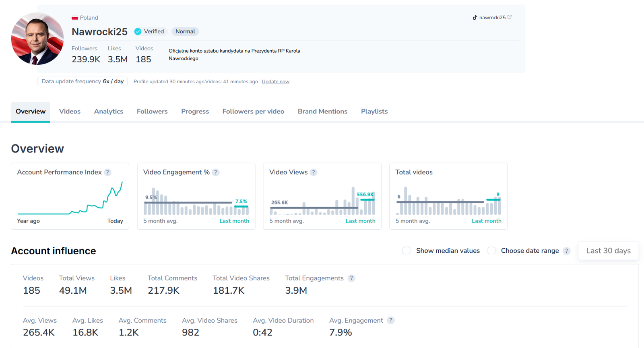Show the Video Views help tooltip
Image resolution: width=644 pixels, height=348 pixels.
[x=314, y=172]
